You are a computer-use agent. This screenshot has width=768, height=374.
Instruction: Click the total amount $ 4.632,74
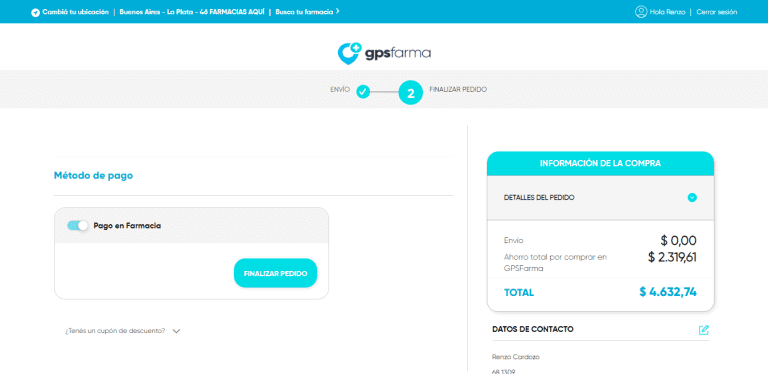pos(668,292)
